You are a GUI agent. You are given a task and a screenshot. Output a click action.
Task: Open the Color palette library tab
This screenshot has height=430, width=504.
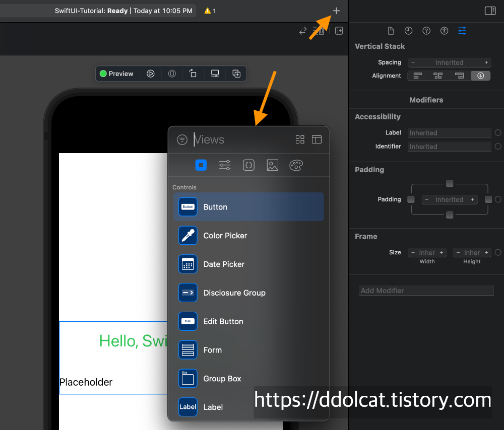click(x=296, y=165)
